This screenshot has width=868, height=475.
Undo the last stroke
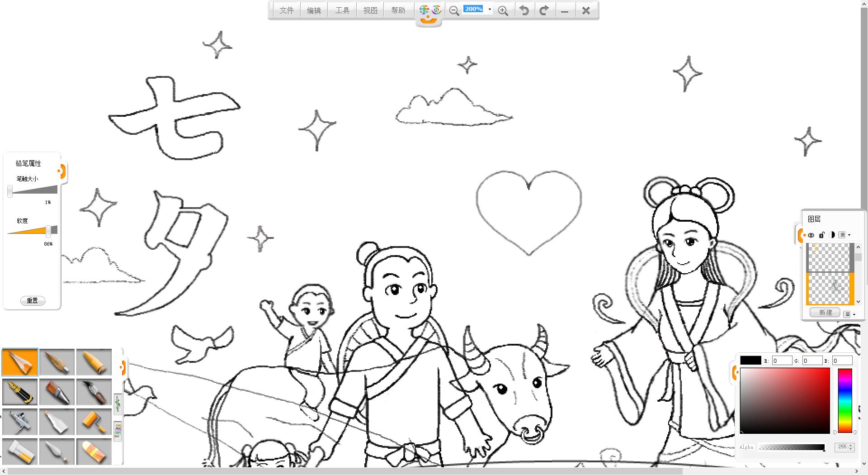click(x=524, y=10)
